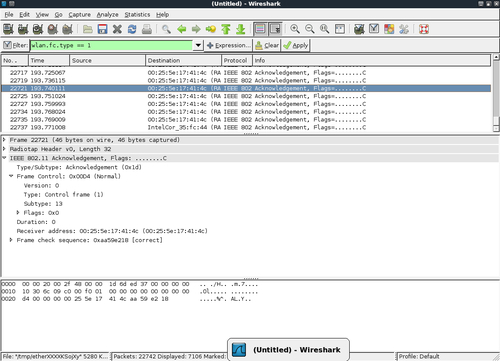Click the Expression... button
The width and height of the screenshot is (500, 361).
(x=229, y=45)
